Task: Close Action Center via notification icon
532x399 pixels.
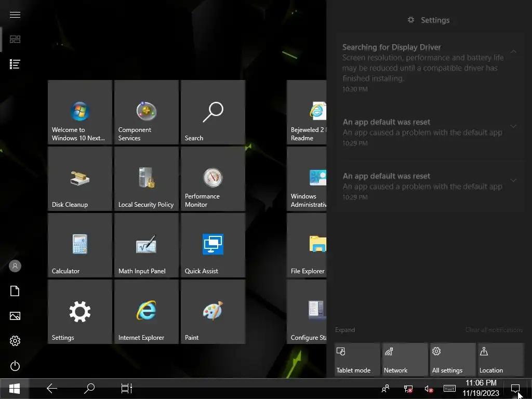Action: [x=515, y=389]
